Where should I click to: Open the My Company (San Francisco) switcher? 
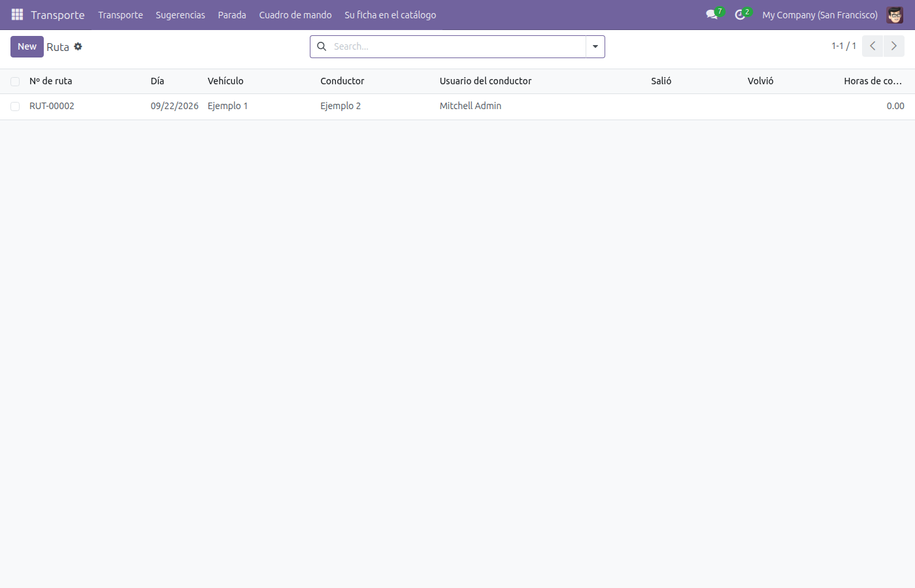click(x=820, y=15)
